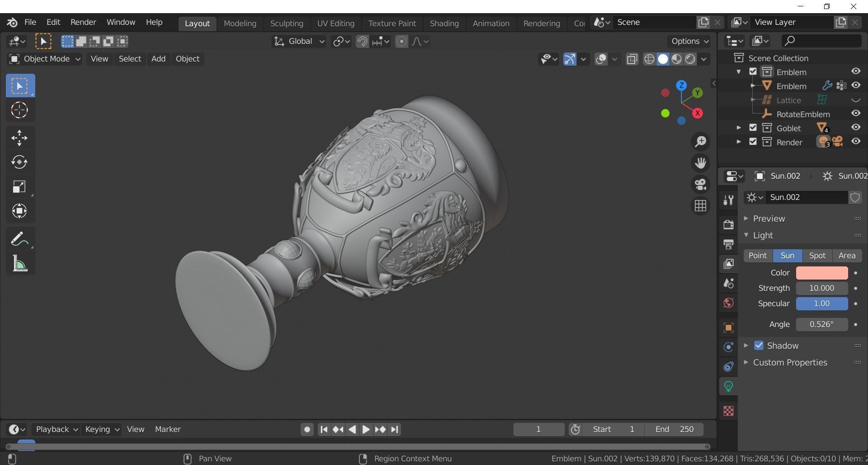The image size is (868, 465).
Task: Toggle X-ray view icon
Action: tap(632, 59)
